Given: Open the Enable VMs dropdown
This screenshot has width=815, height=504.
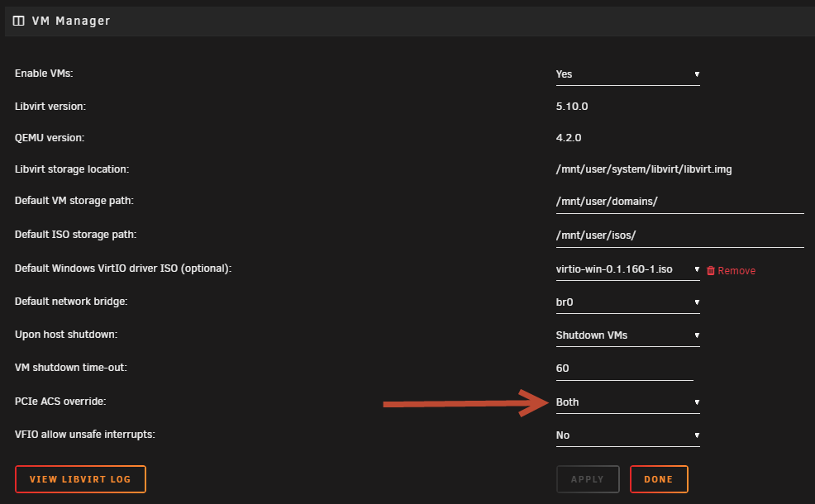Looking at the screenshot, I should pos(627,74).
